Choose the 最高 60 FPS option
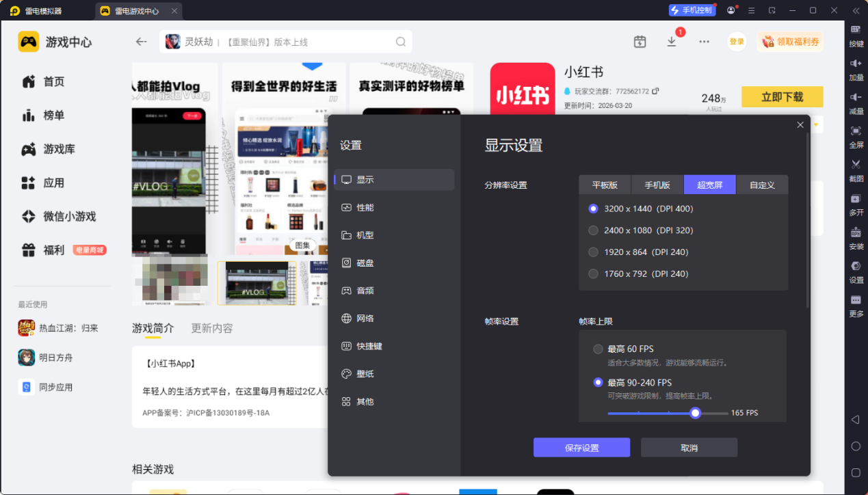Screen dimensions: 868x495 [x=599, y=349]
